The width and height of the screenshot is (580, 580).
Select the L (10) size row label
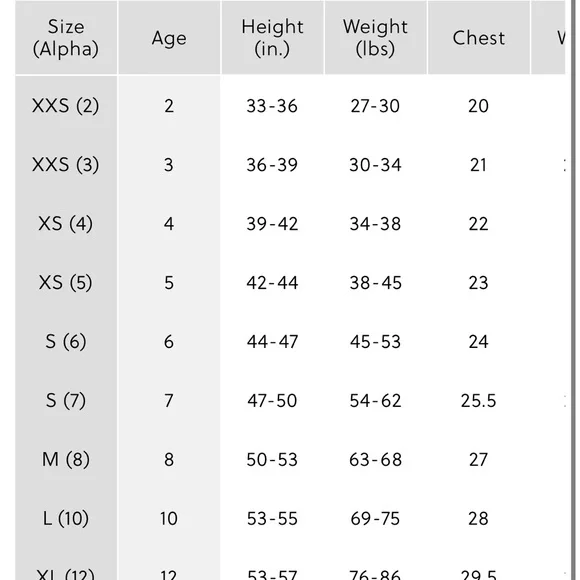point(66,519)
